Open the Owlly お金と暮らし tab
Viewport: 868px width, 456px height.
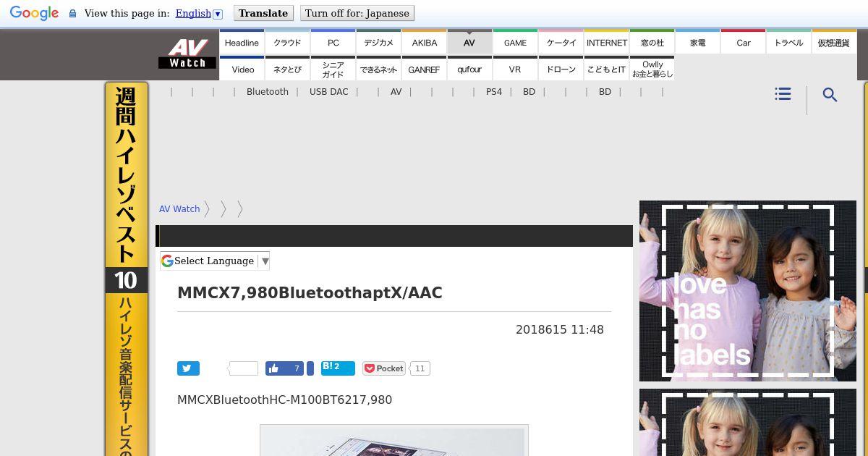[x=652, y=69]
